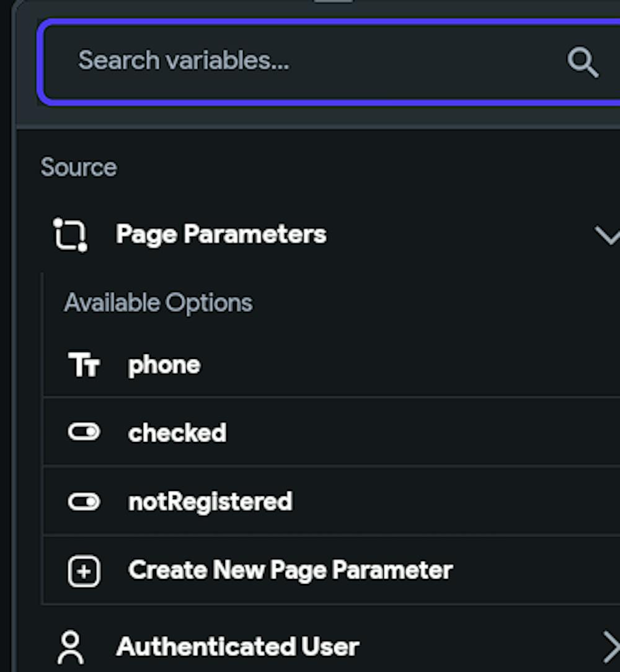Choose the checked parameter option
This screenshot has width=620, height=672.
point(177,433)
